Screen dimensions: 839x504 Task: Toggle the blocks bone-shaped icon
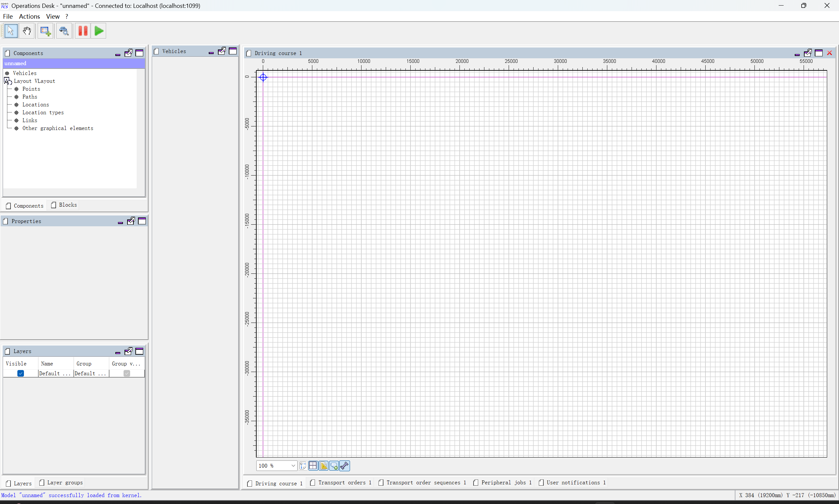tap(344, 466)
